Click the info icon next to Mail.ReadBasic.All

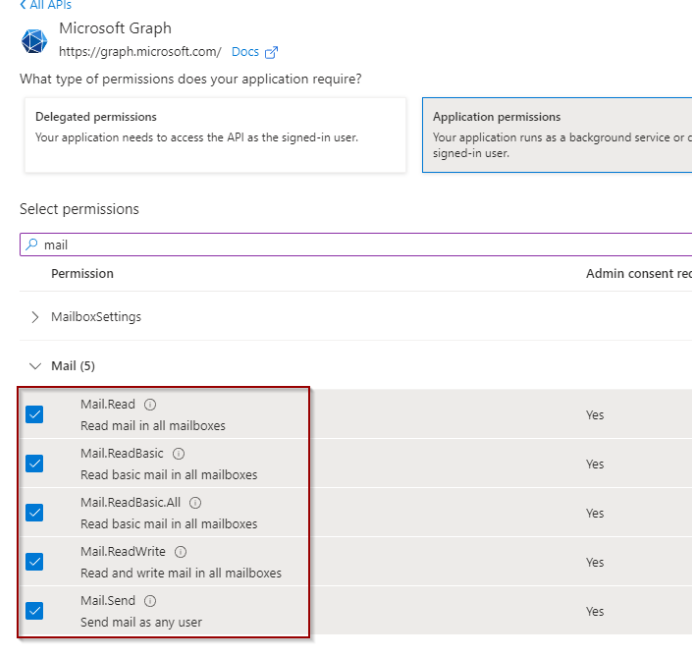click(195, 503)
